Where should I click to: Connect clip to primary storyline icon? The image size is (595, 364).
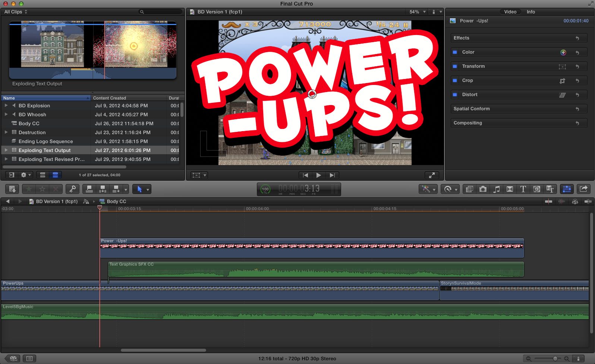89,189
